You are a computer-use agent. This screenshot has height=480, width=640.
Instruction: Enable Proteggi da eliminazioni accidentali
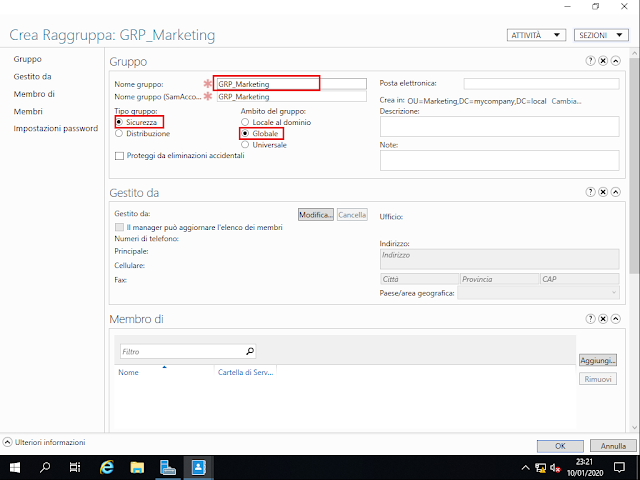point(119,156)
